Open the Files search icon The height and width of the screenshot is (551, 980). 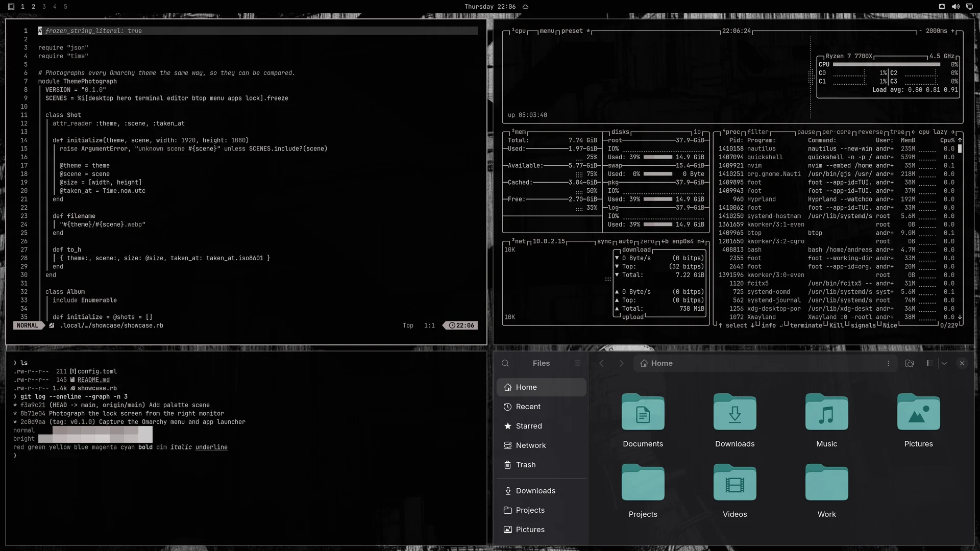tap(505, 363)
